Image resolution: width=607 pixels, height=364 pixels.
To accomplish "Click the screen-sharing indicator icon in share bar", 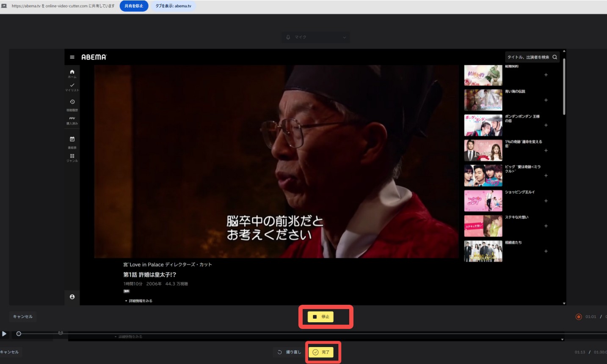I will pos(4,6).
